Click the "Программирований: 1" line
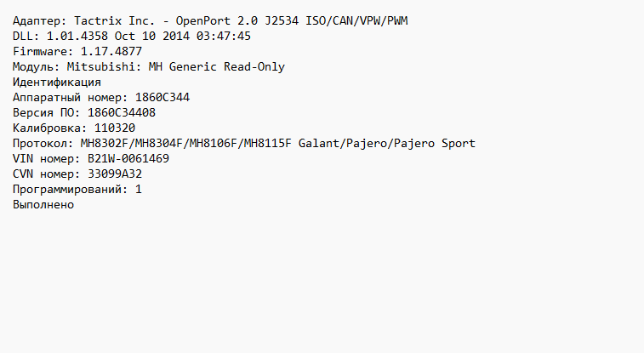 (x=77, y=189)
